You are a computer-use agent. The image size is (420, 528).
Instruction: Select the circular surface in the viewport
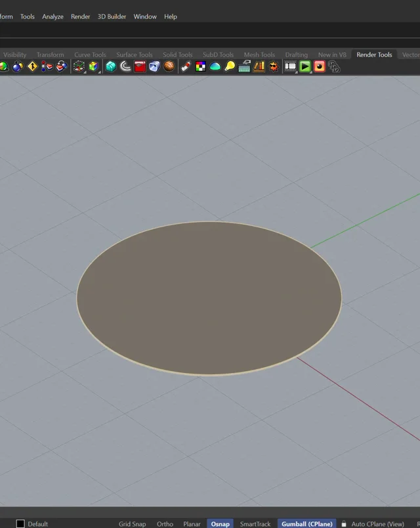pos(209,298)
